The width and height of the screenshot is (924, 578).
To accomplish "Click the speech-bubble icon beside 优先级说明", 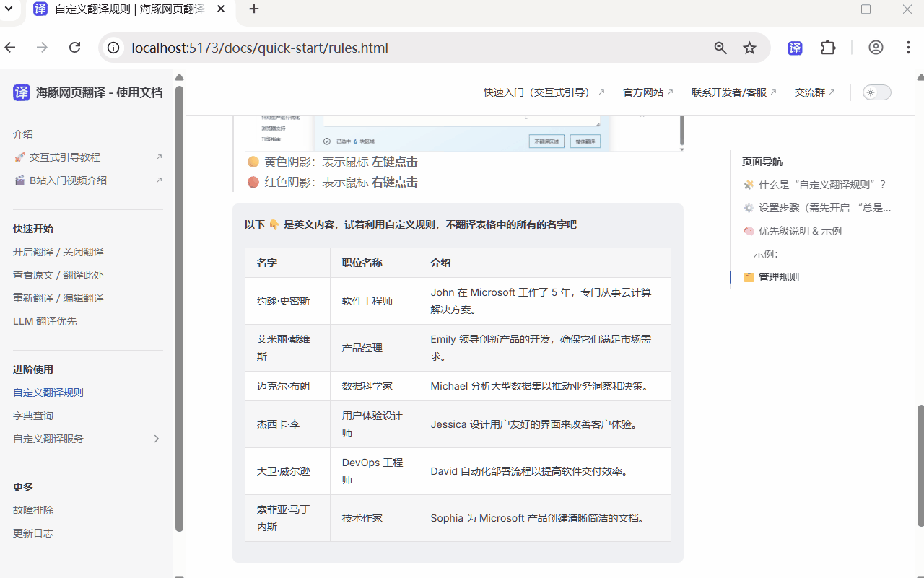I will (749, 231).
